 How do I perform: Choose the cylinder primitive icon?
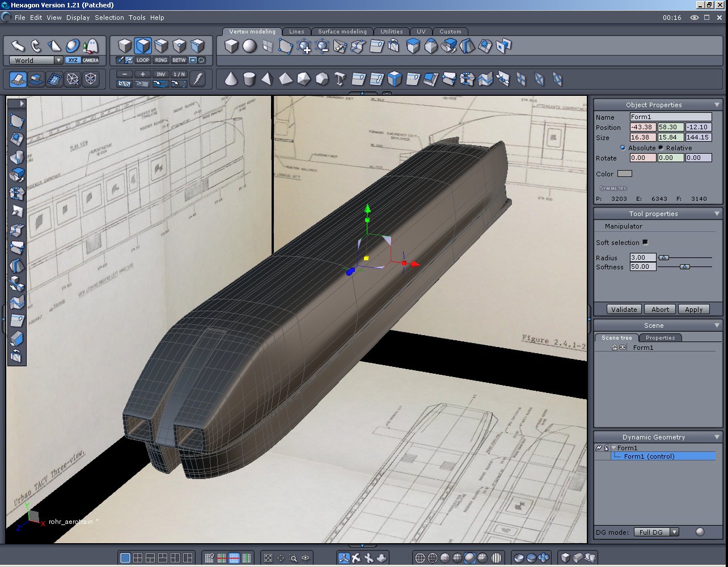[249, 79]
